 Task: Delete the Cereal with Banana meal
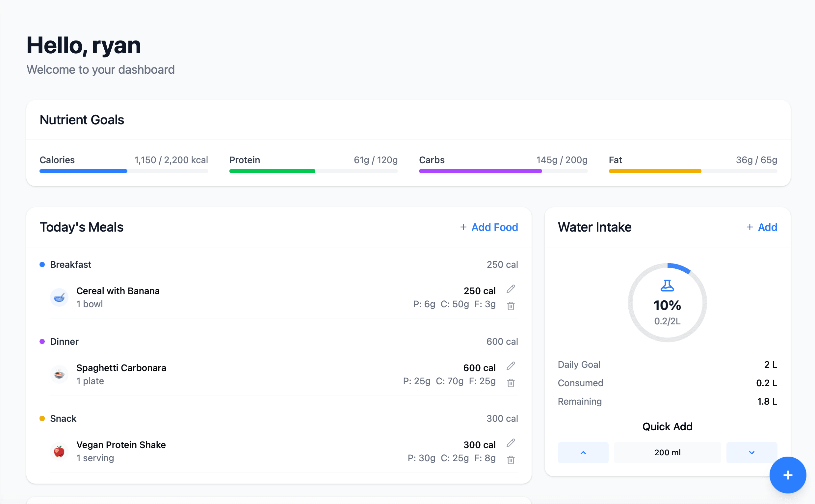[x=511, y=306]
